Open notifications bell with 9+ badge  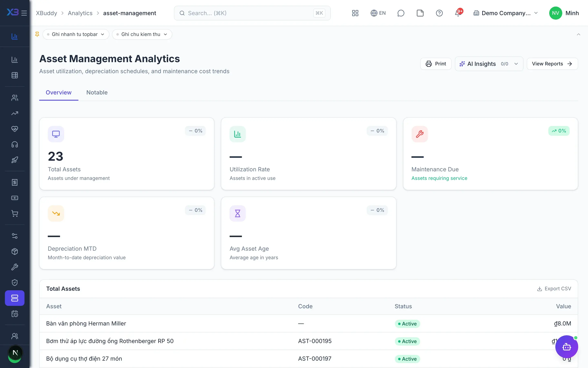coord(459,13)
